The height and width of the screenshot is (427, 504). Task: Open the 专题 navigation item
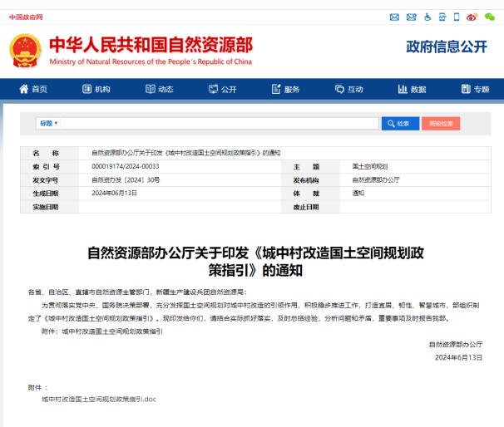point(475,89)
